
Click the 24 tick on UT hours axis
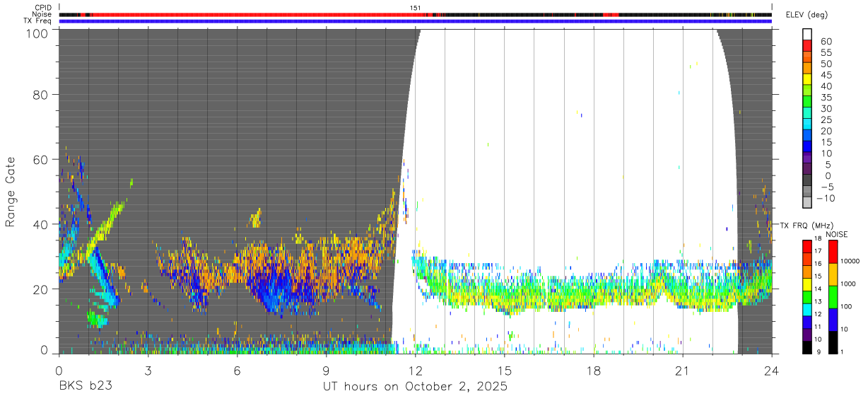click(772, 370)
